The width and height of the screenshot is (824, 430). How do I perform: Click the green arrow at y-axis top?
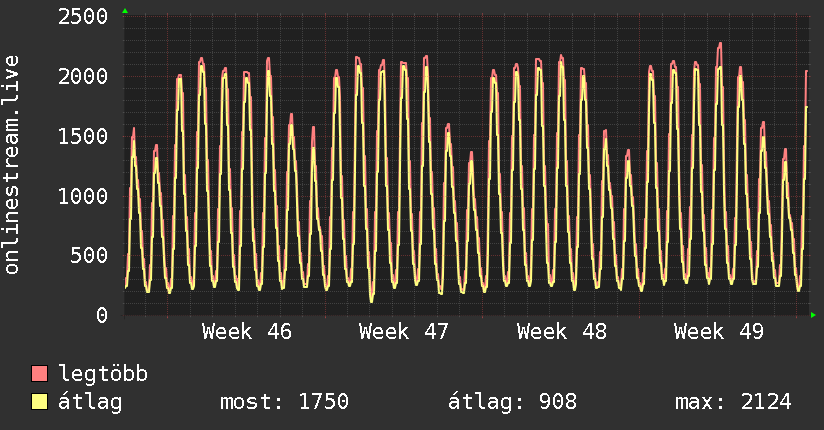click(125, 11)
